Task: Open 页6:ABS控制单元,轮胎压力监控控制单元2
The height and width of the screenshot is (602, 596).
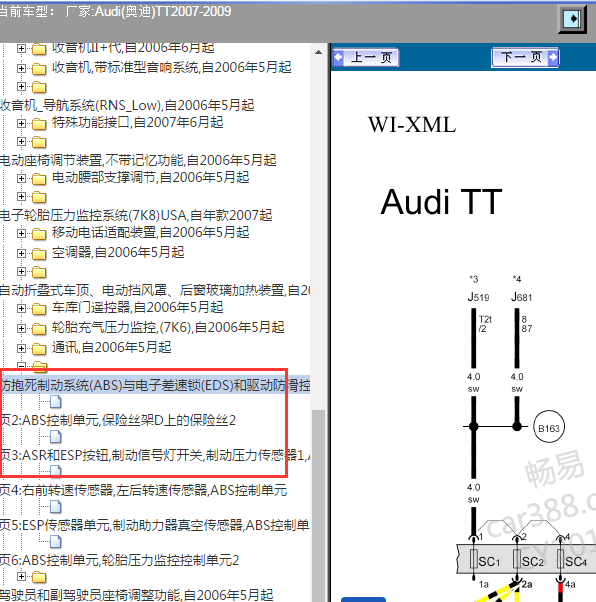Action: (x=119, y=560)
